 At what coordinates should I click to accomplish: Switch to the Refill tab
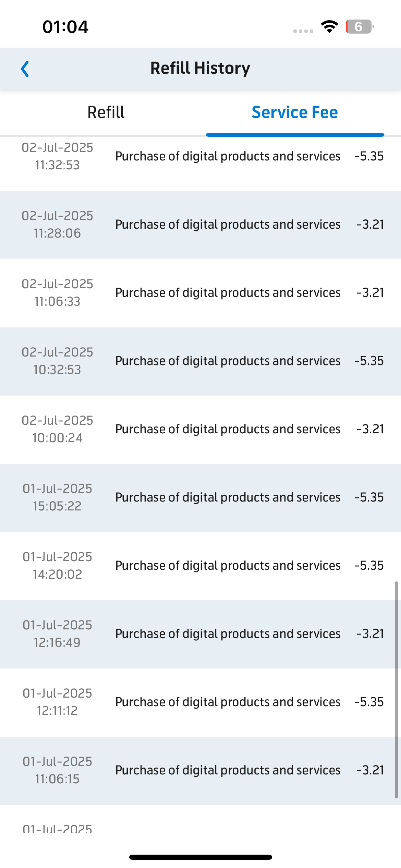point(106,112)
